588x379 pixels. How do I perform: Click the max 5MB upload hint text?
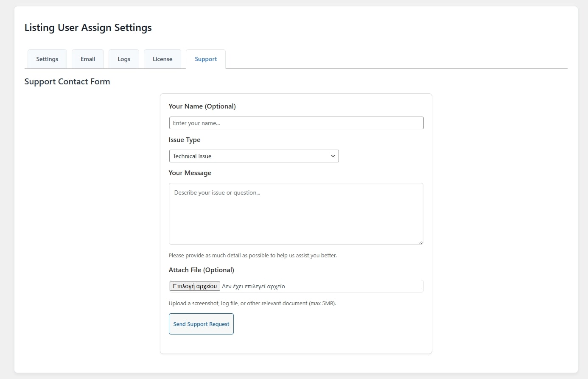[x=252, y=304]
